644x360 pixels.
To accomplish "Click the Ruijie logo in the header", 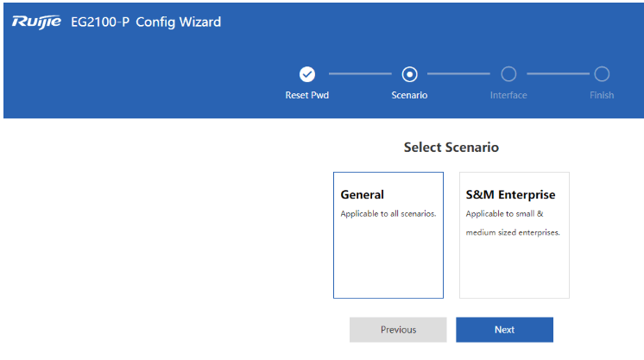I will point(36,22).
